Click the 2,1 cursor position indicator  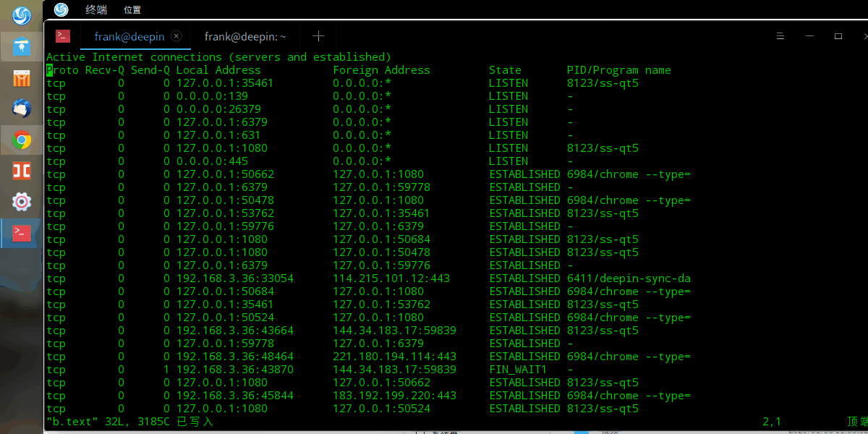773,422
